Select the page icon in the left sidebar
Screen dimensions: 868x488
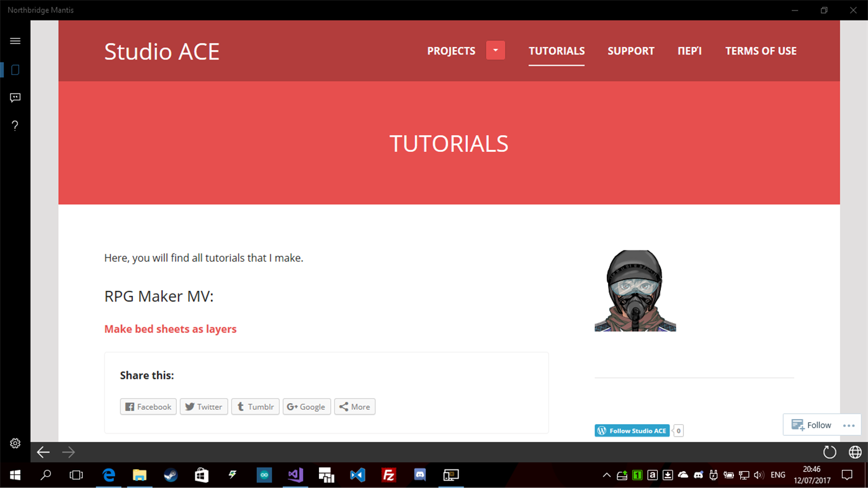tap(15, 69)
